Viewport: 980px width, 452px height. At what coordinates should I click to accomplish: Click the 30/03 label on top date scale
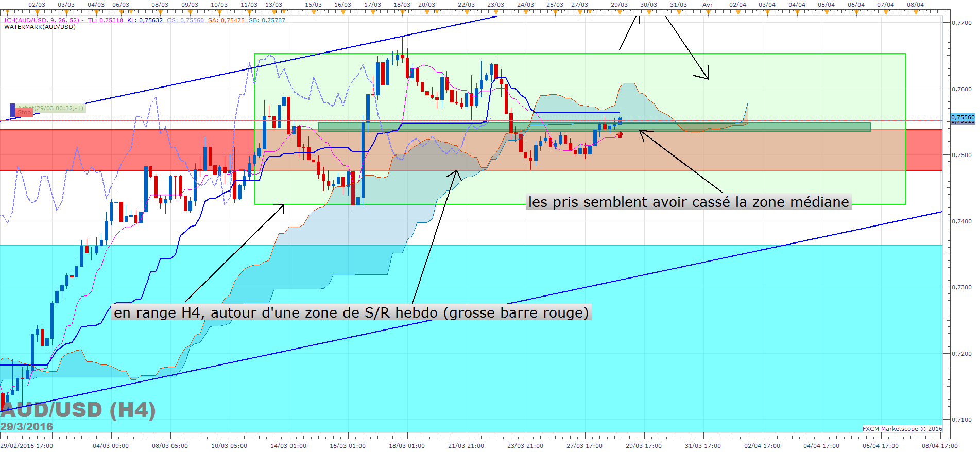pos(648,5)
